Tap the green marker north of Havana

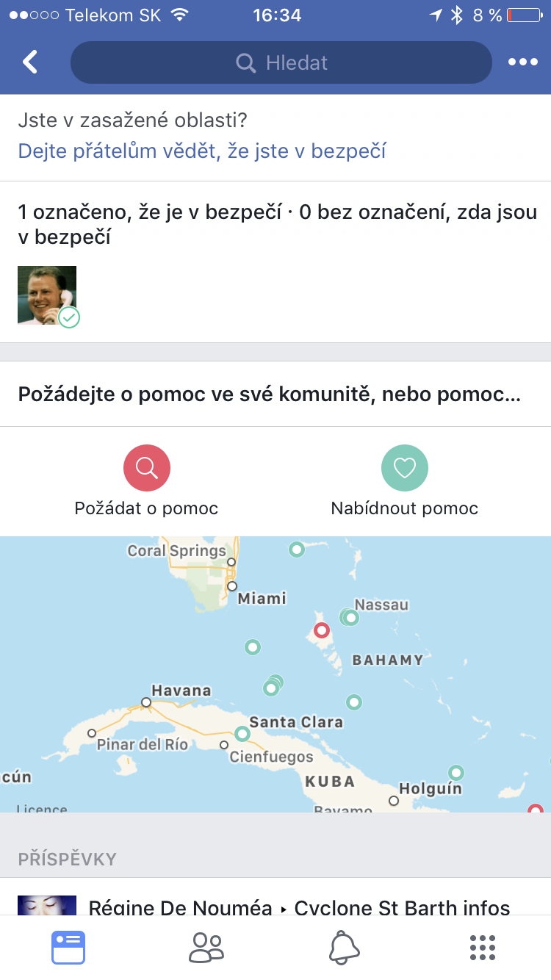click(253, 647)
